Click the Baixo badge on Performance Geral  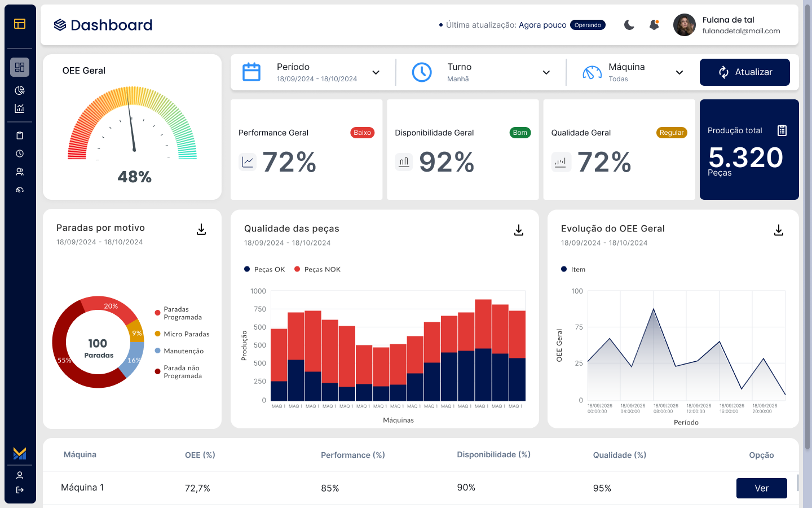click(363, 133)
